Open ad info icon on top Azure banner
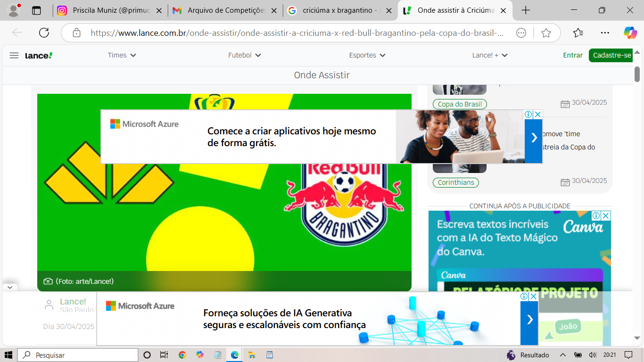 pos(529,115)
